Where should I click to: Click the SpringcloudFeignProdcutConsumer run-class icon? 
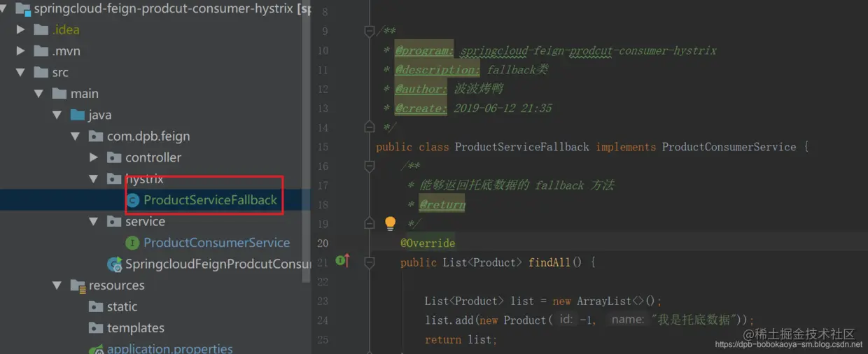[x=114, y=264]
